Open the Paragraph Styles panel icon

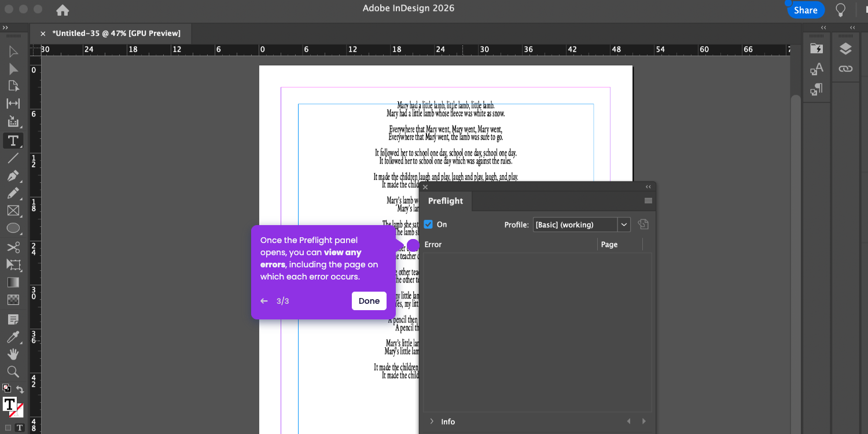pos(816,90)
